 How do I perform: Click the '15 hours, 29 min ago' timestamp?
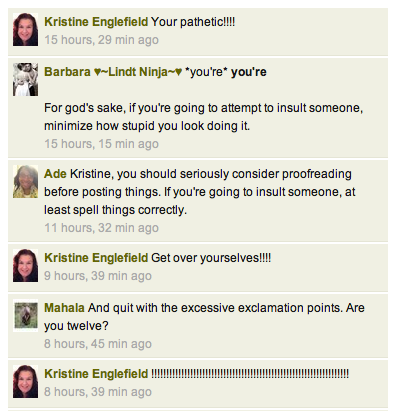(x=101, y=40)
